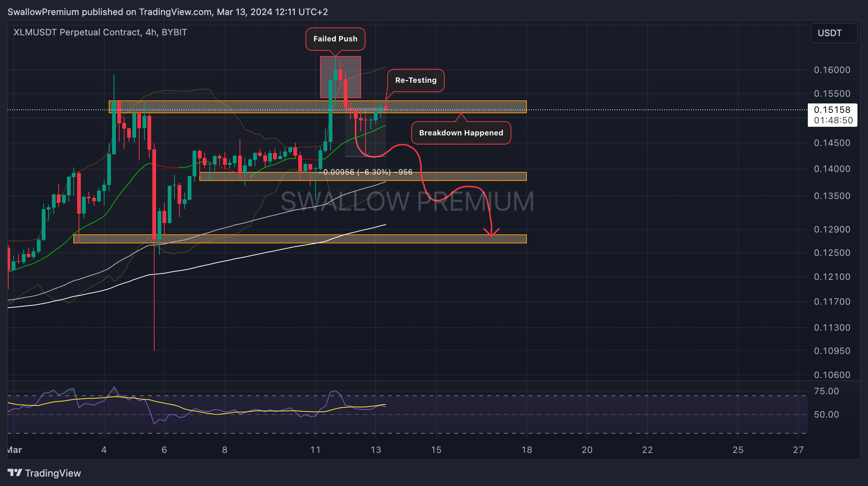
Task: Click the date label 4 on time axis
Action: pos(104,450)
